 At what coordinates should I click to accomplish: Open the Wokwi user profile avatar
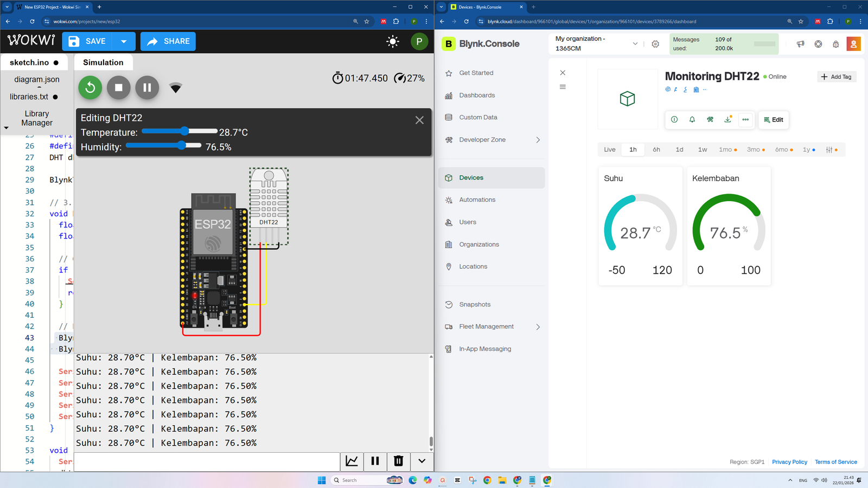pos(419,41)
